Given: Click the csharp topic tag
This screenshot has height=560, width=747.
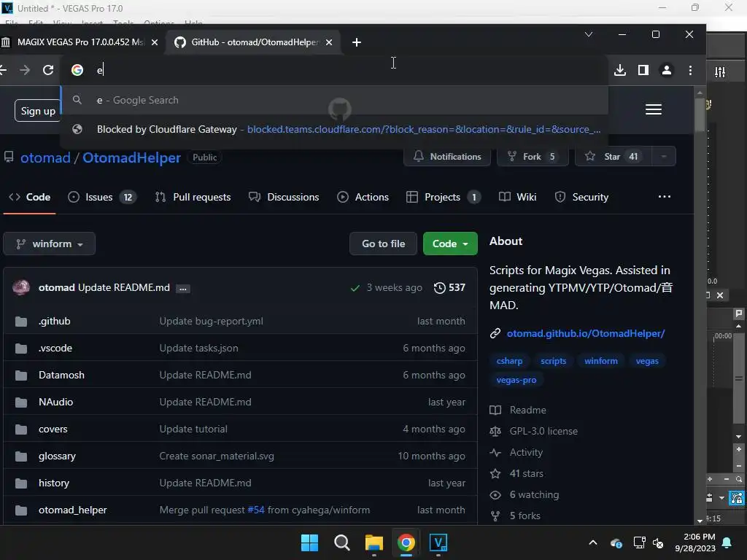Looking at the screenshot, I should tap(509, 361).
